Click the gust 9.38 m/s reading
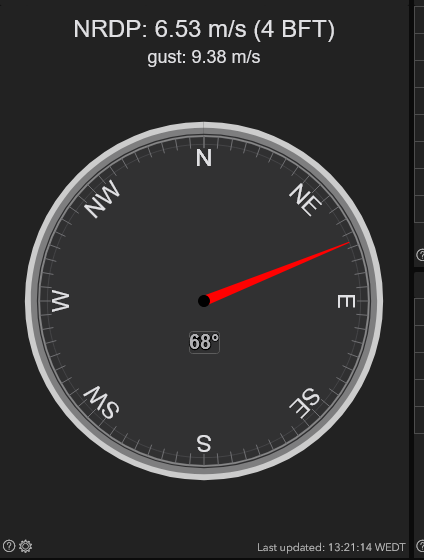Viewport: 424px width, 560px height. pyautogui.click(x=204, y=57)
